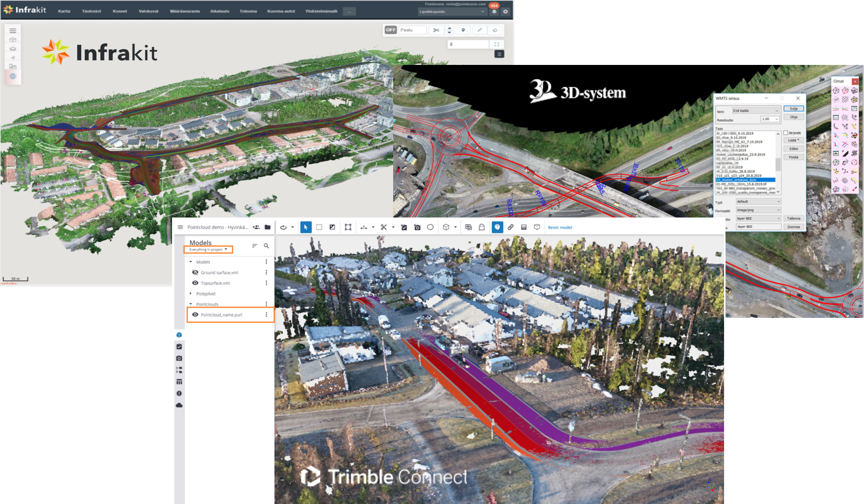
Task: Open the Tiedostot menu in Infrakit
Action: 92,11
